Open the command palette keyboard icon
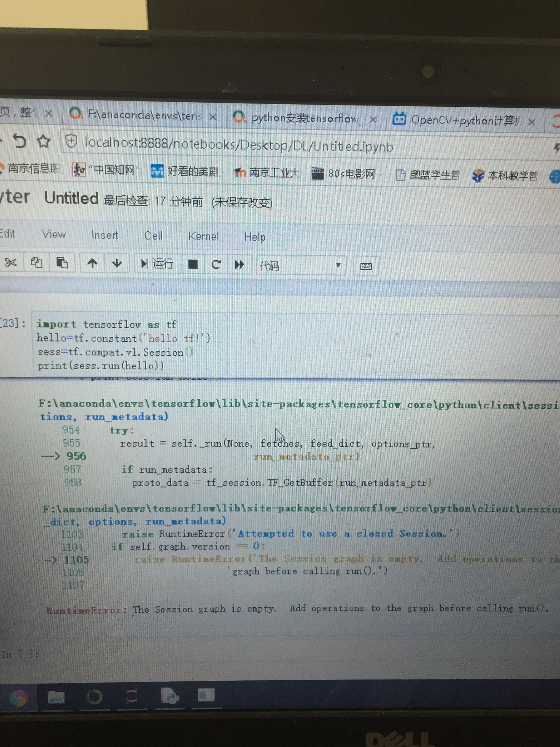 (x=366, y=266)
